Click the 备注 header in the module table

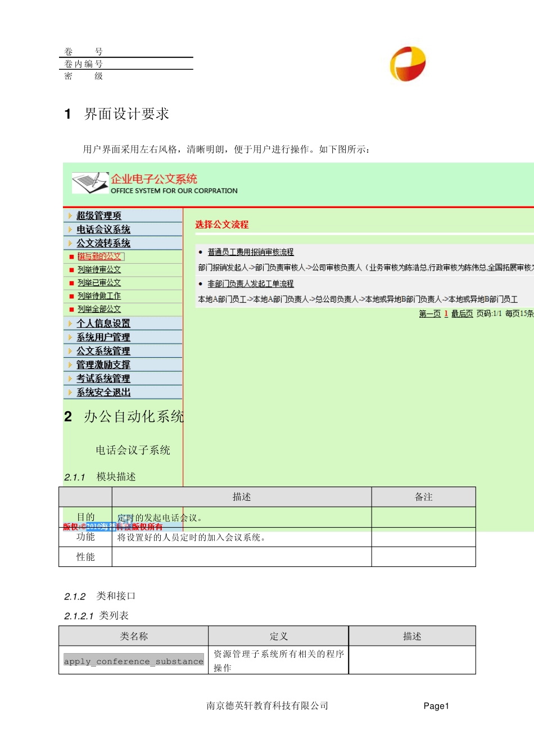[424, 497]
